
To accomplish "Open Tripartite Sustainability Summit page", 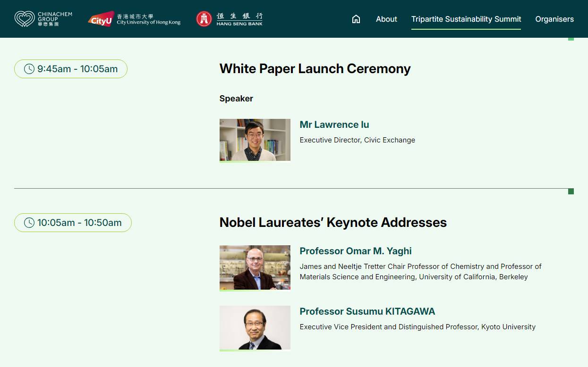I will [x=466, y=19].
